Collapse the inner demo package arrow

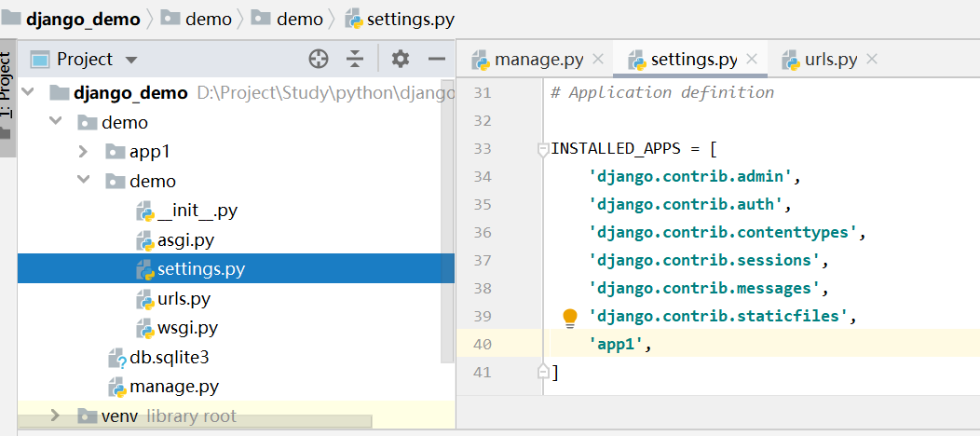(83, 181)
